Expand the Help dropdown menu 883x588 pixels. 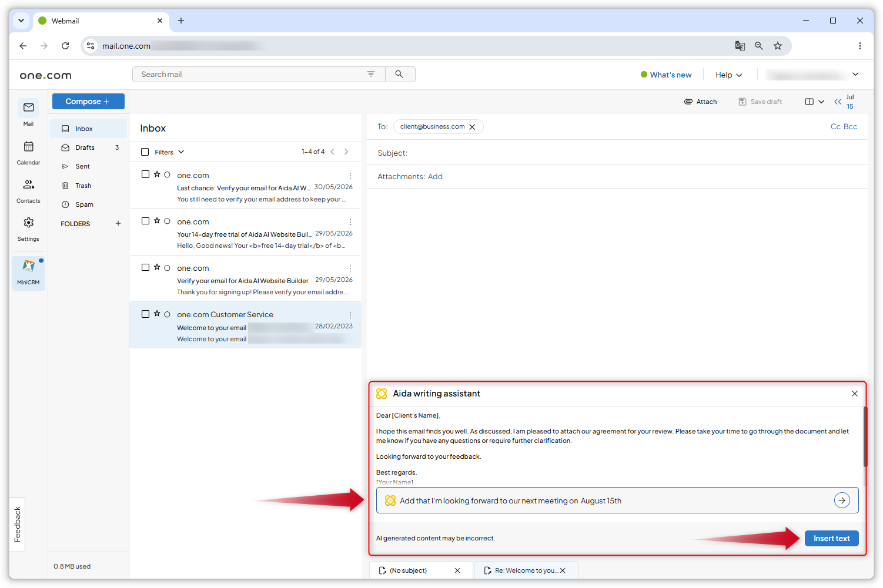[728, 75]
